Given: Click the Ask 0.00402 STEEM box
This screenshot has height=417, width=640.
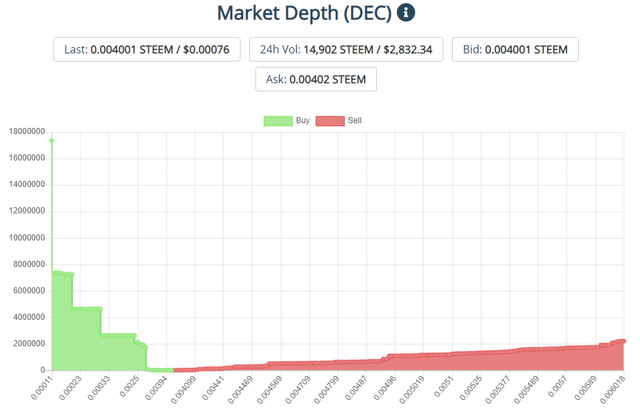Looking at the screenshot, I should click(x=316, y=79).
